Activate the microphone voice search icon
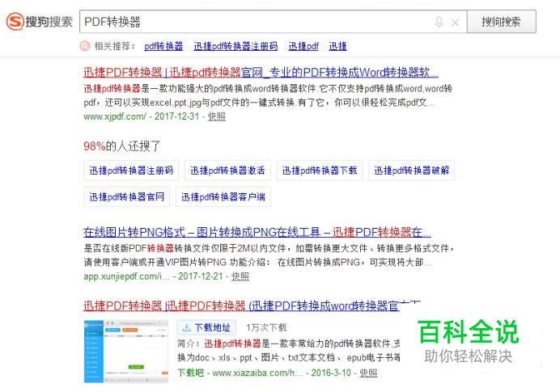This screenshot has height=392, width=560. [439, 22]
